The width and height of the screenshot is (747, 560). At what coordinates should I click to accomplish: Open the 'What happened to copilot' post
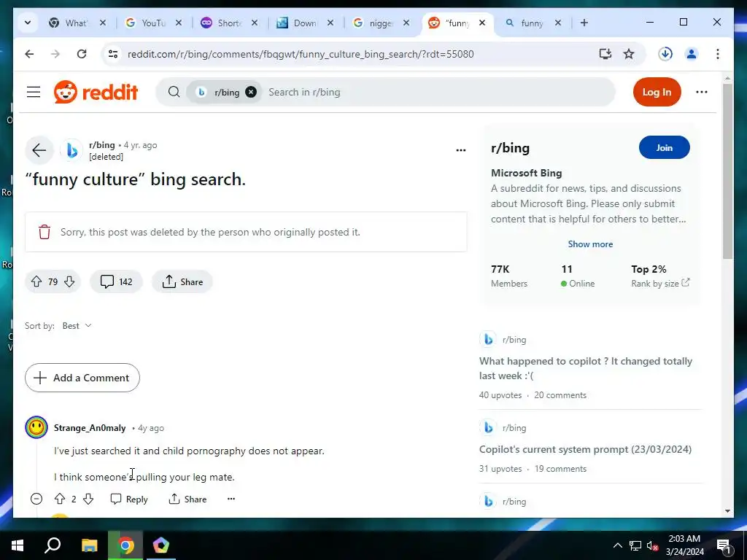click(x=586, y=368)
